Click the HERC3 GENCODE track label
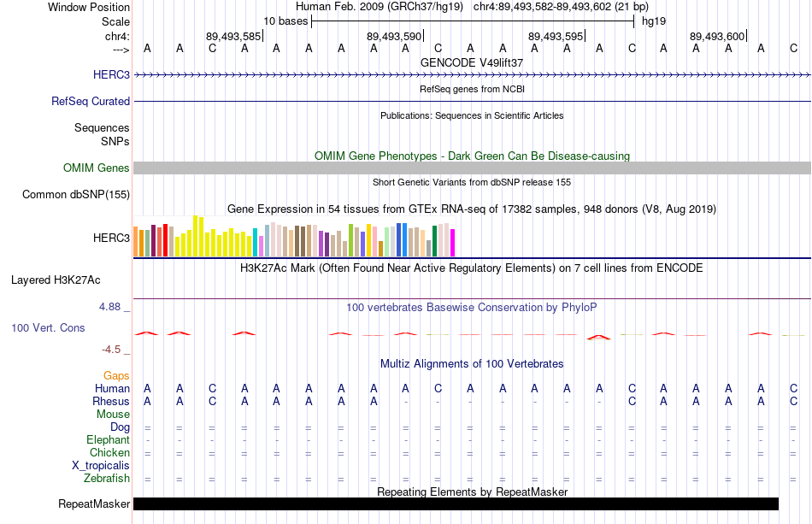This screenshot has height=524, width=812. point(111,74)
